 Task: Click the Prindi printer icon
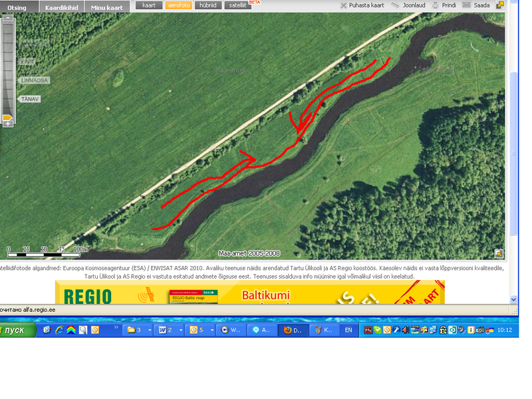pos(435,5)
